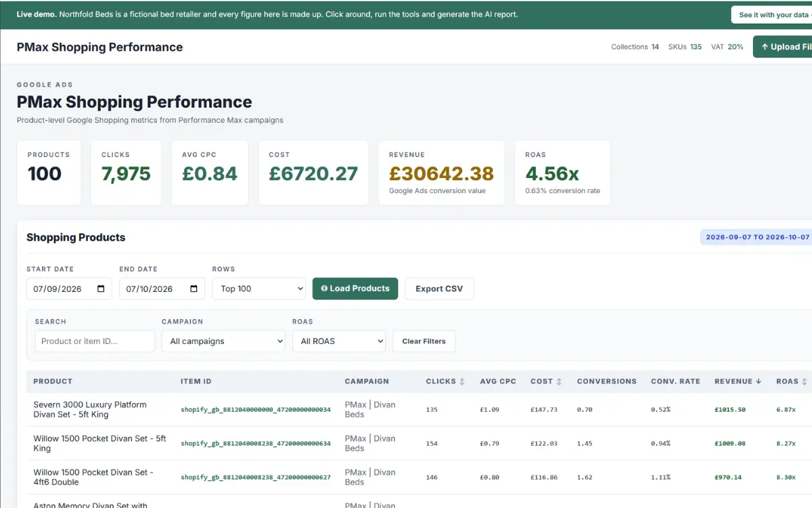Screen dimensions: 812x508
Task: Click the Collections 14 counter
Action: 635,47
